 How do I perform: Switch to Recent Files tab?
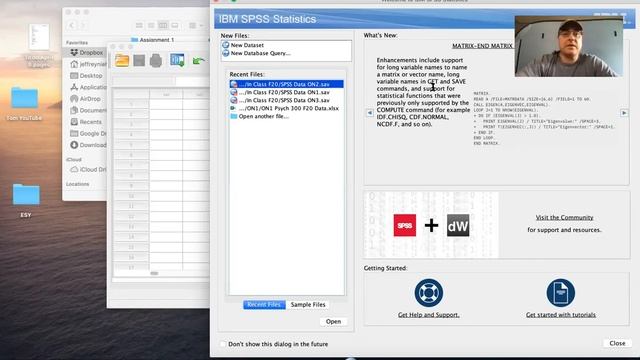(264, 304)
